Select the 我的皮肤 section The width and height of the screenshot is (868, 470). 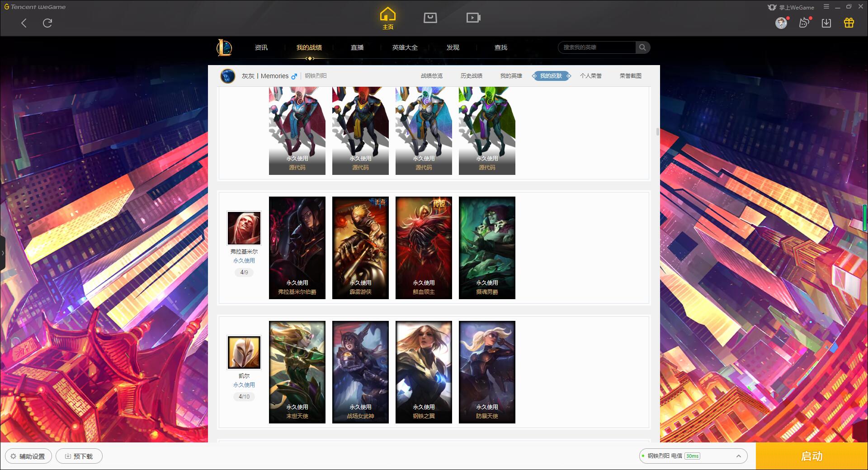pos(551,76)
